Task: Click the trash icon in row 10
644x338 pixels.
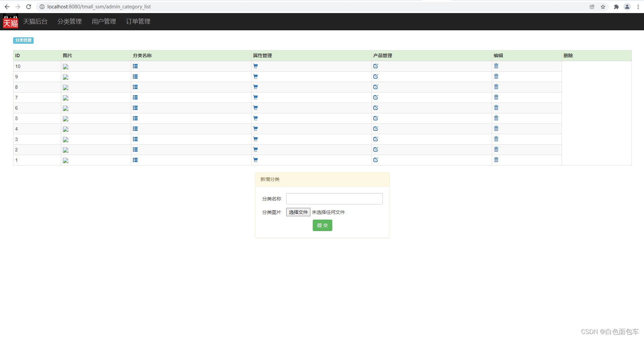Action: tap(496, 66)
